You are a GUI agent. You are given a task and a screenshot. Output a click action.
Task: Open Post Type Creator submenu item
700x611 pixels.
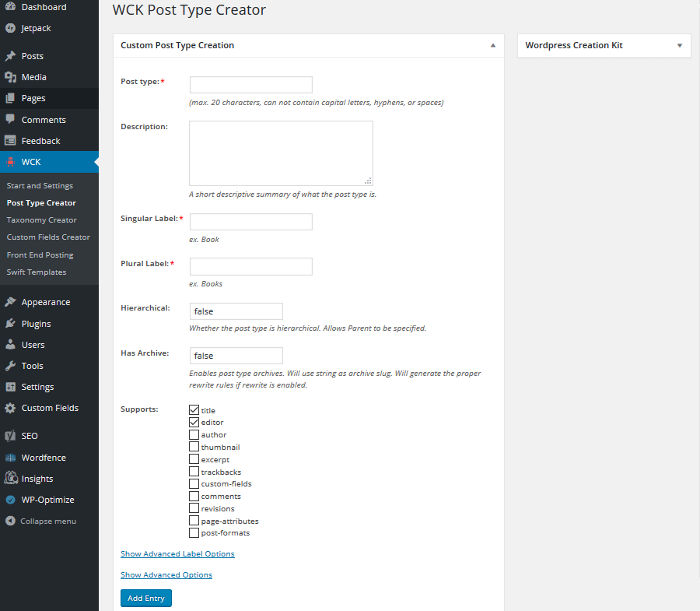point(41,203)
